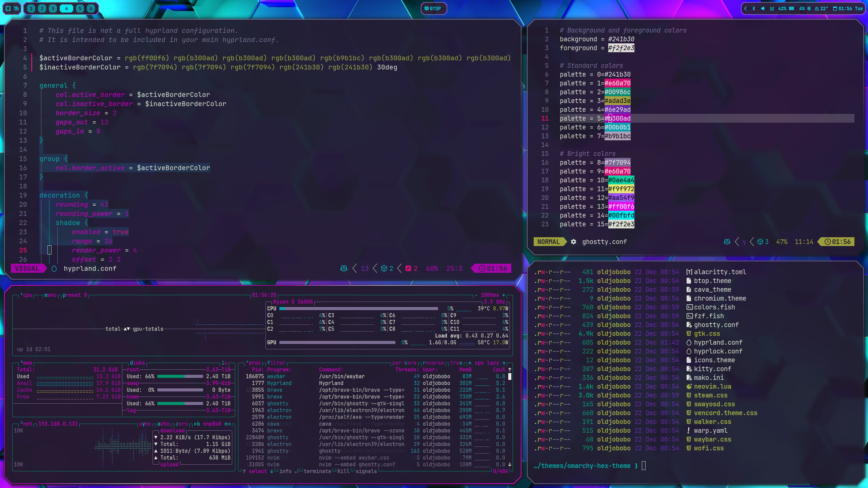
Task: Increase btop update interval with the plus sign
Action: pos(504,295)
